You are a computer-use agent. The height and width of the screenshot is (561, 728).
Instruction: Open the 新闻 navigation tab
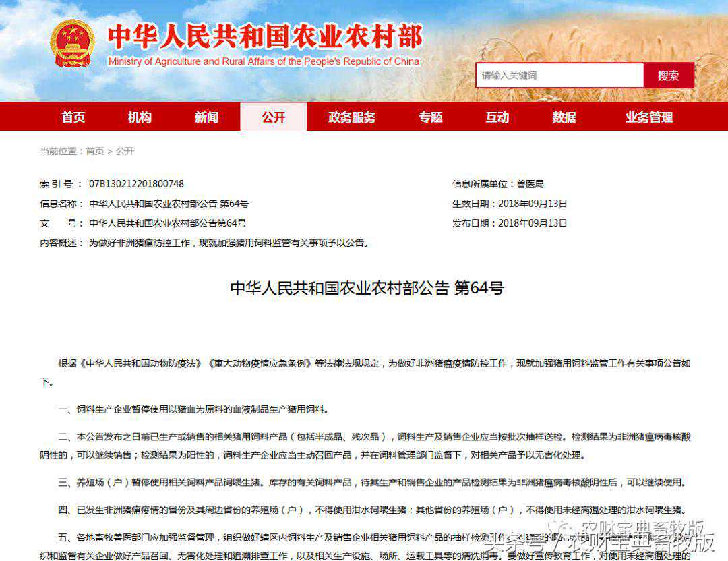pyautogui.click(x=206, y=117)
